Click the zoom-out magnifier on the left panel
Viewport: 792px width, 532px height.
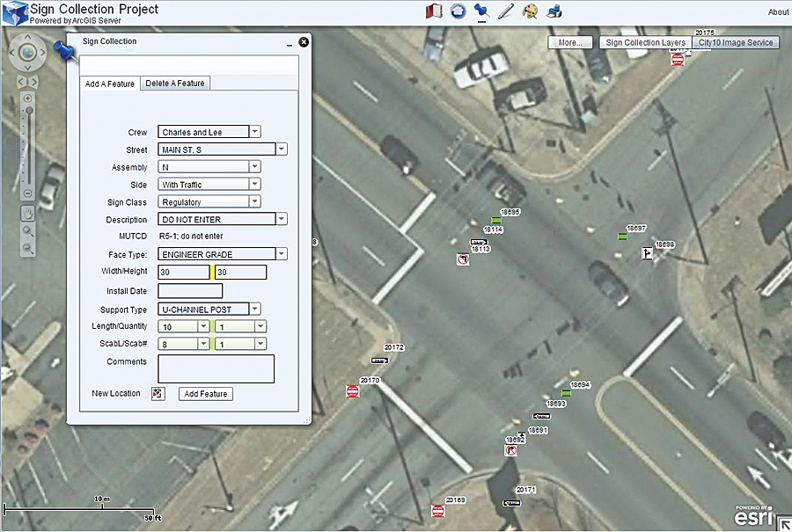(x=27, y=246)
